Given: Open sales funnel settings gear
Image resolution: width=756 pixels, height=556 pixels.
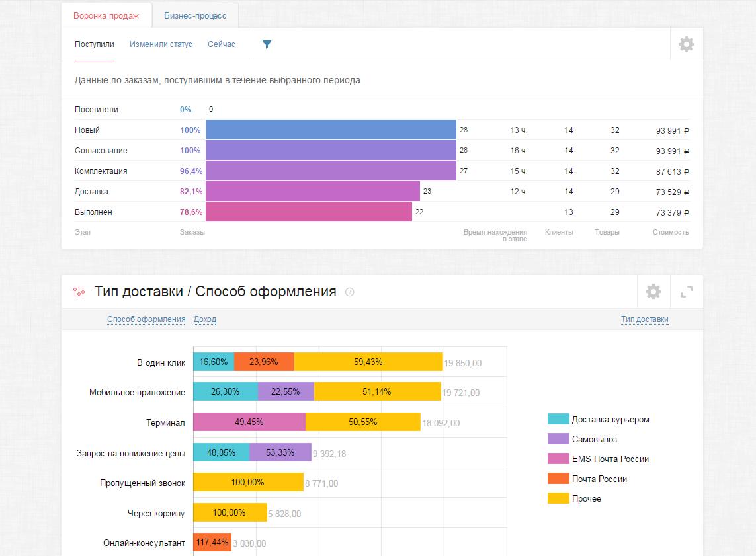Looking at the screenshot, I should 687,44.
